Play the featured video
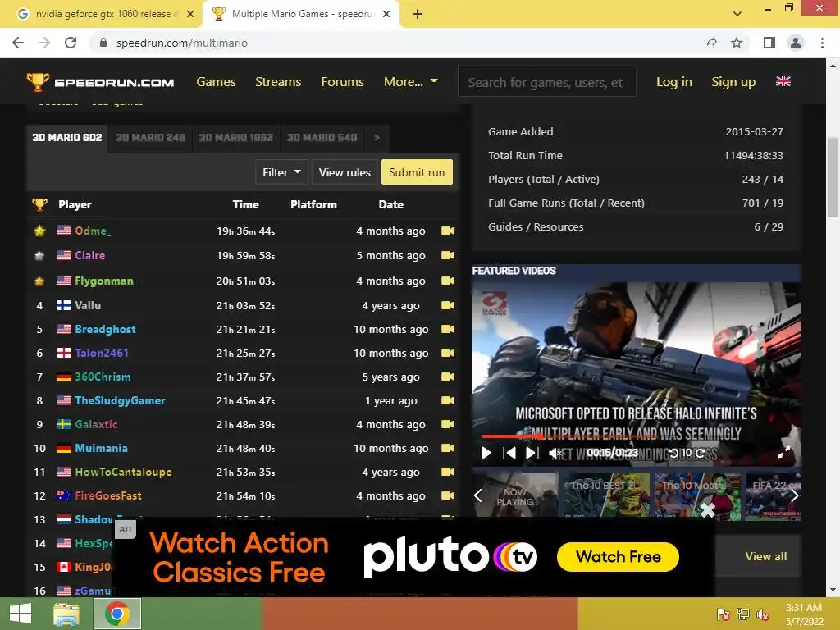Image resolution: width=840 pixels, height=630 pixels. coord(486,453)
